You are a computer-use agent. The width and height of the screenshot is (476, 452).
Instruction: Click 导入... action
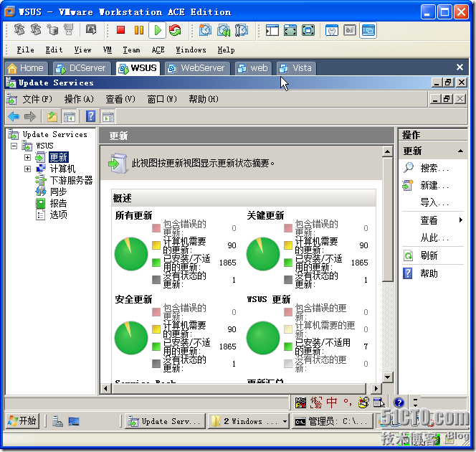[x=434, y=202]
